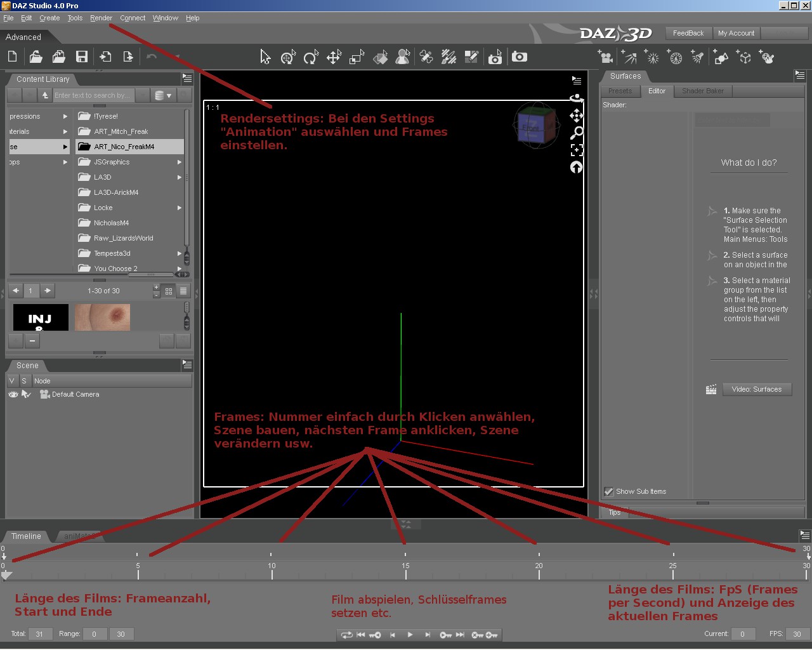Click the viewport zoom magnifier control
This screenshot has width=812, height=650.
(577, 133)
